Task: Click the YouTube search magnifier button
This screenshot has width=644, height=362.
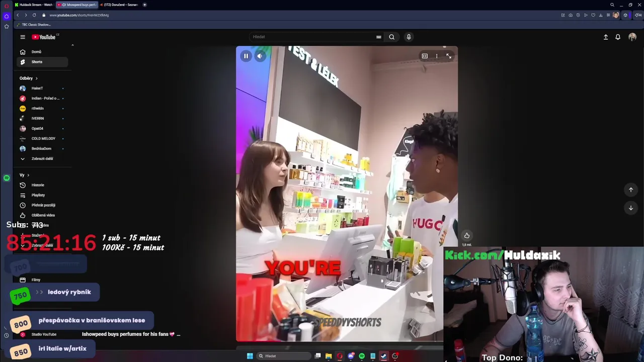Action: pyautogui.click(x=391, y=37)
